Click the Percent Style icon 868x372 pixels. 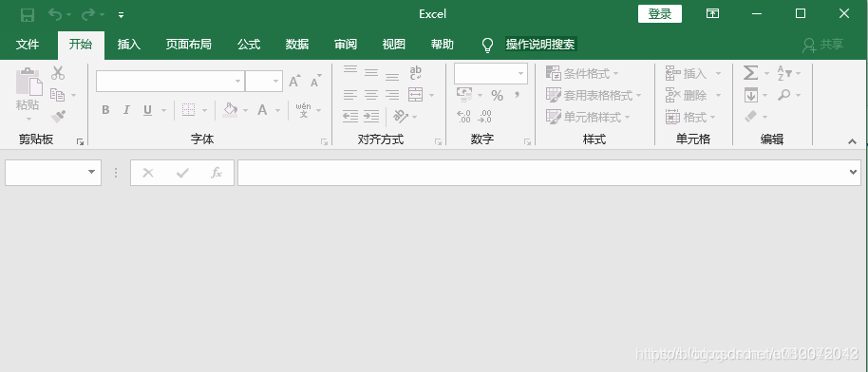point(497,95)
